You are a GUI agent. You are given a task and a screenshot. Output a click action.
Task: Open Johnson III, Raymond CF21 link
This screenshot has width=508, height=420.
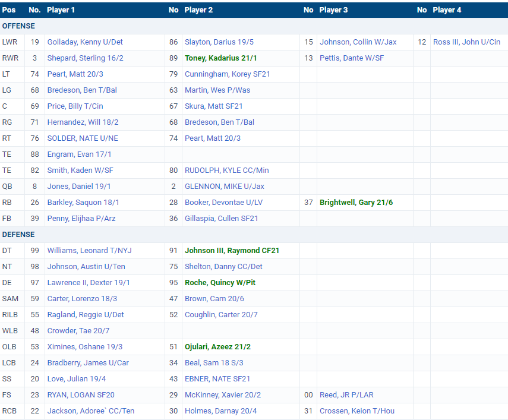tap(232, 251)
